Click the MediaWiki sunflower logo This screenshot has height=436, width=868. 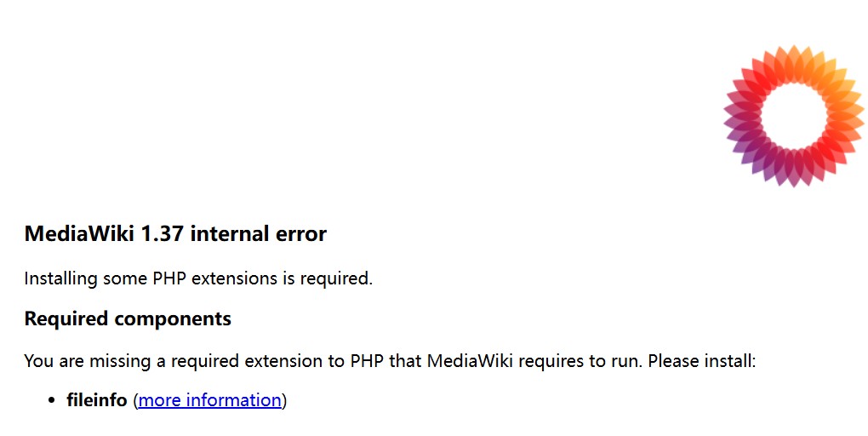794,116
